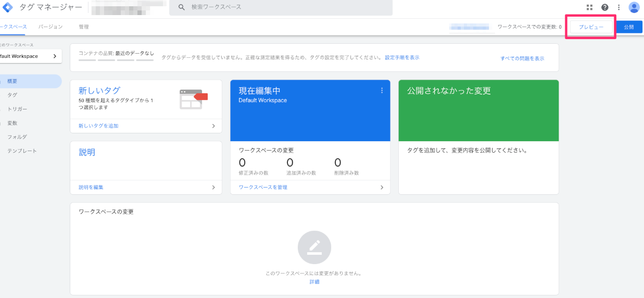This screenshot has width=644, height=298.
Task: Click the プレビュー button
Action: [x=591, y=27]
